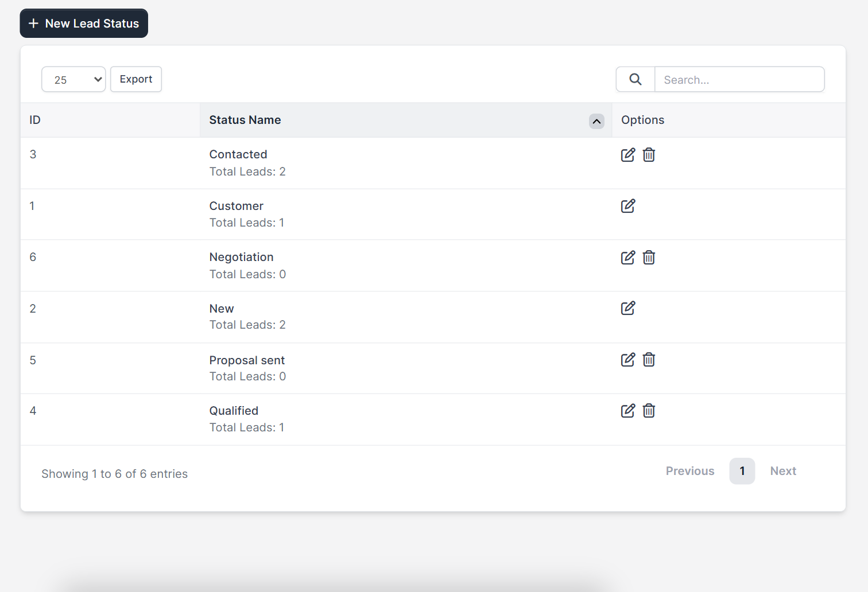868x592 pixels.
Task: Go to the Previous page
Action: 690,471
